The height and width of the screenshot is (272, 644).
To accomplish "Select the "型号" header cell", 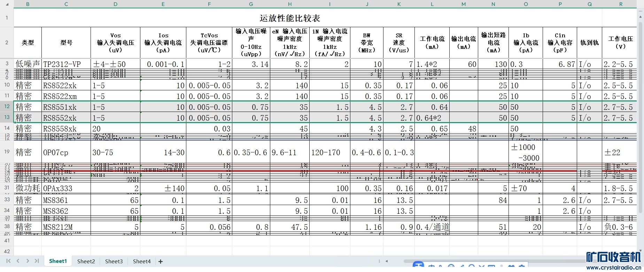I will tap(66, 43).
